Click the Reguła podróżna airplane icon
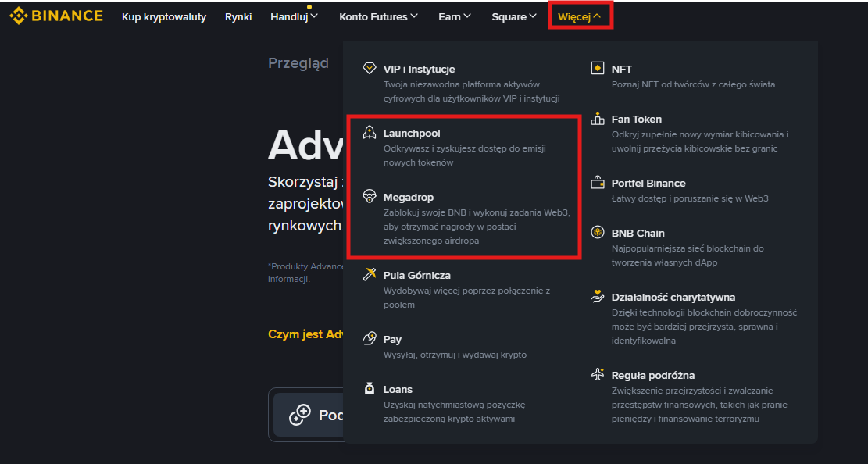 coord(598,375)
